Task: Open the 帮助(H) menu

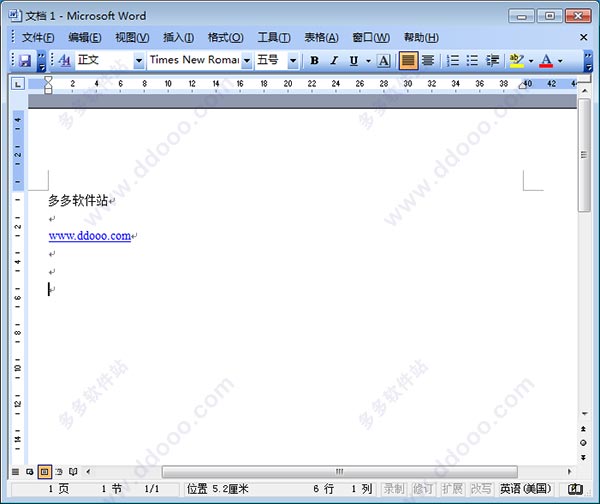Action: pyautogui.click(x=421, y=38)
